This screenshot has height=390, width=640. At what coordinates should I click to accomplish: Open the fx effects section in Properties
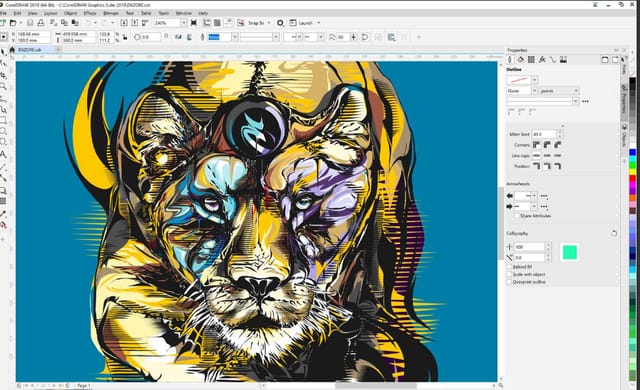coord(542,60)
